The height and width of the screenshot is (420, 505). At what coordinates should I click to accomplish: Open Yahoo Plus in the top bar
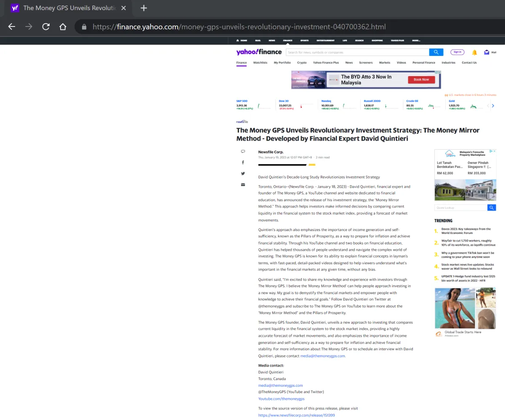coord(397,40)
